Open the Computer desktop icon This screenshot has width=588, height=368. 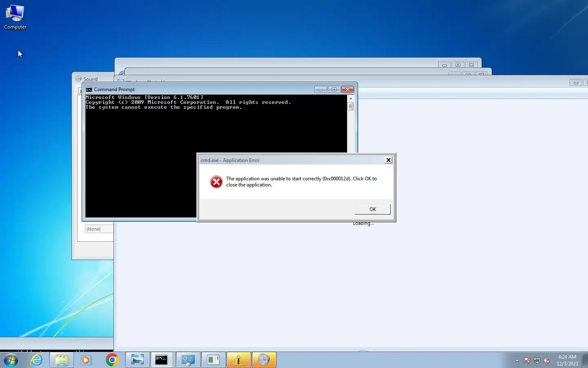[15, 17]
